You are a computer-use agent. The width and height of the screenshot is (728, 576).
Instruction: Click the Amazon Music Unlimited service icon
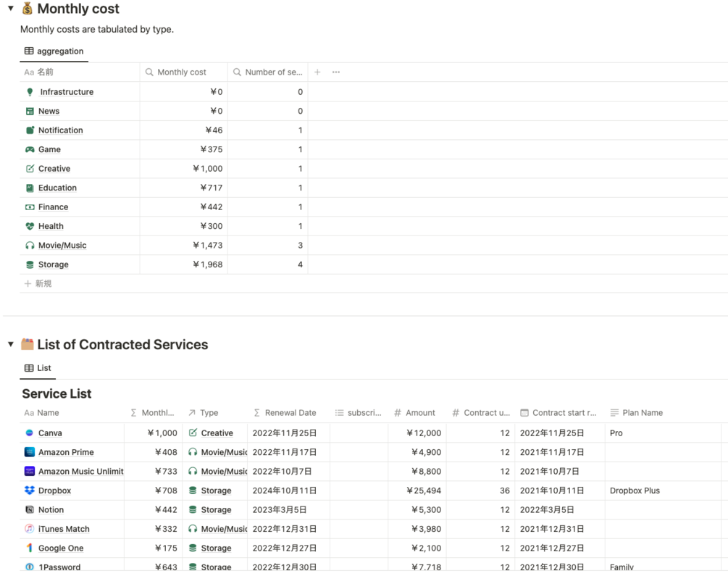coord(29,471)
